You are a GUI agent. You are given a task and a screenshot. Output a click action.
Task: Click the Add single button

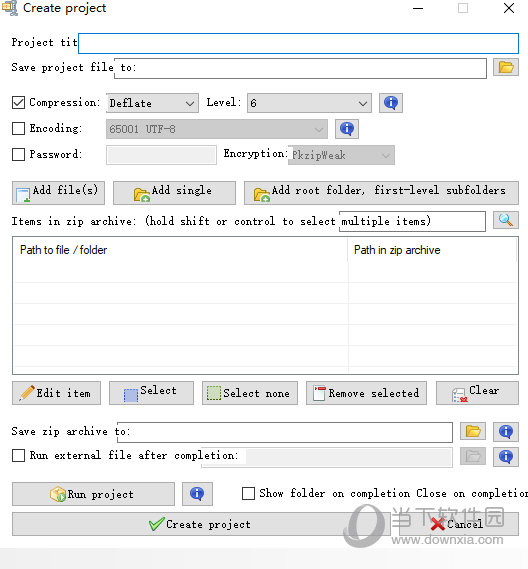(x=174, y=193)
